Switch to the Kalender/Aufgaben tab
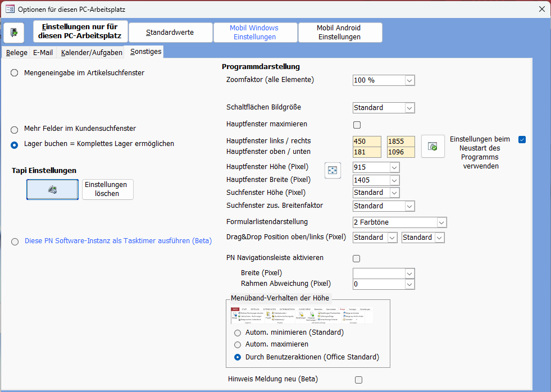Image resolution: width=551 pixels, height=392 pixels. [x=92, y=52]
